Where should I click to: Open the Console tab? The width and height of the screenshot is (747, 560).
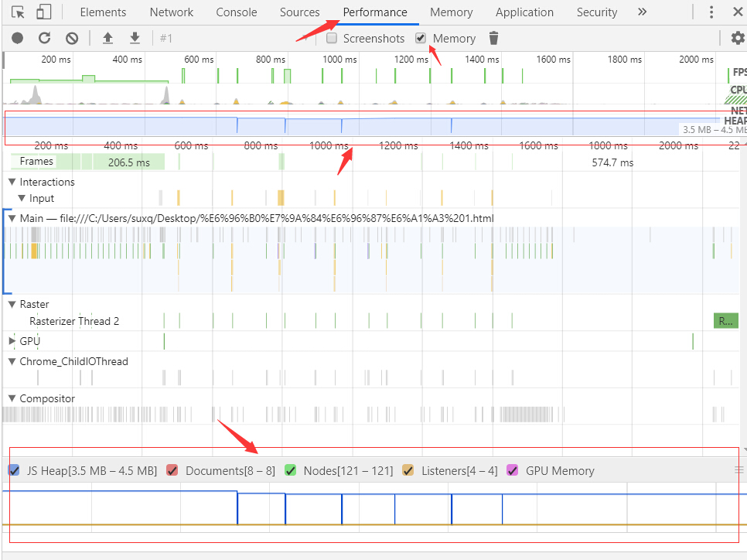coord(237,12)
